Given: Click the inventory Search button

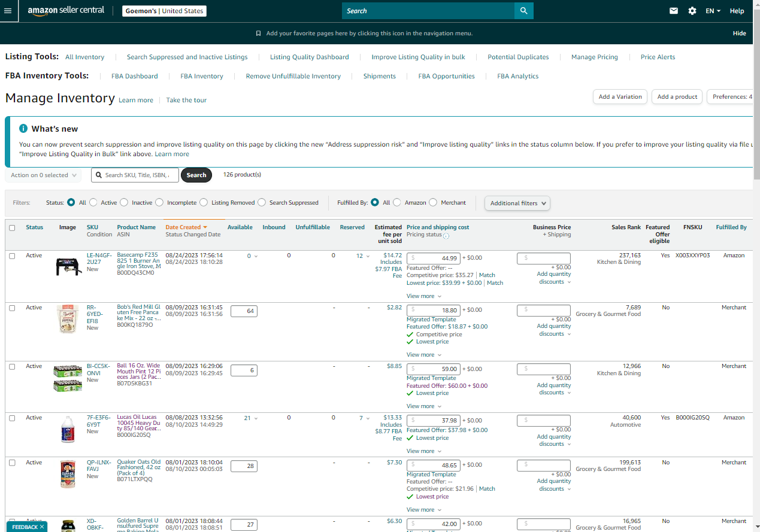Looking at the screenshot, I should tap(196, 175).
